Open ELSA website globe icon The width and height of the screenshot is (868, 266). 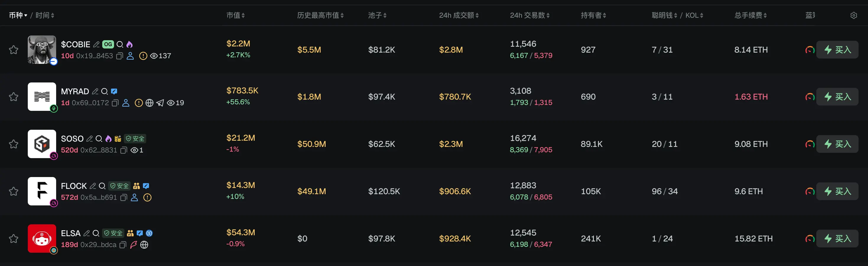click(x=144, y=245)
